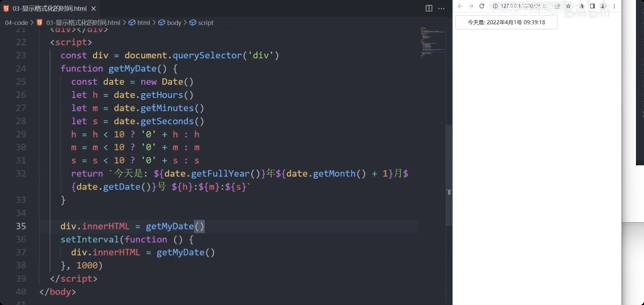
Task: Open the browser three-dot menu
Action: click(x=614, y=6)
